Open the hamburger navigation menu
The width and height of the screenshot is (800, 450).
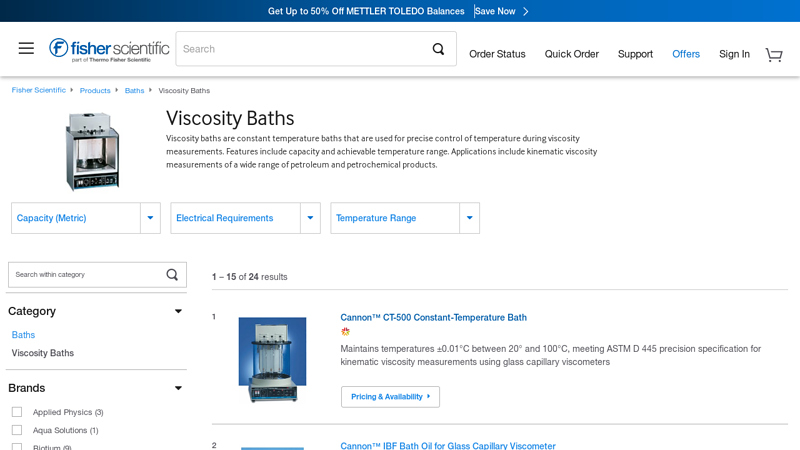click(x=26, y=48)
